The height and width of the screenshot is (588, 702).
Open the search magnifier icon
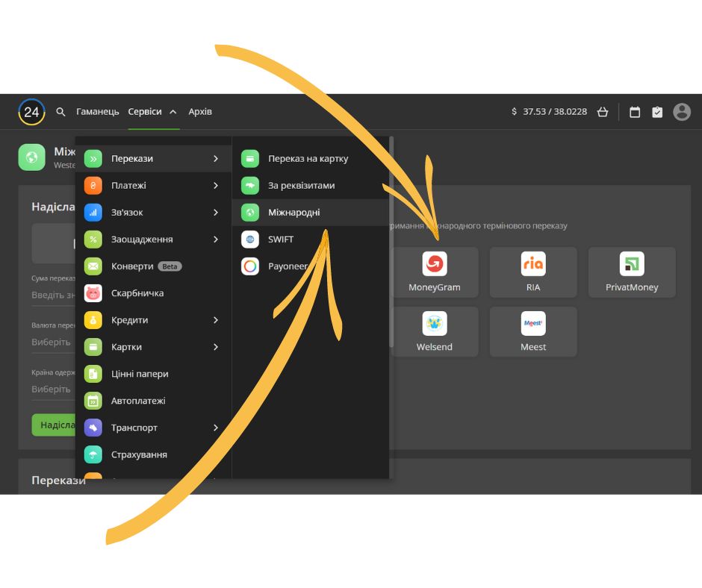click(61, 112)
